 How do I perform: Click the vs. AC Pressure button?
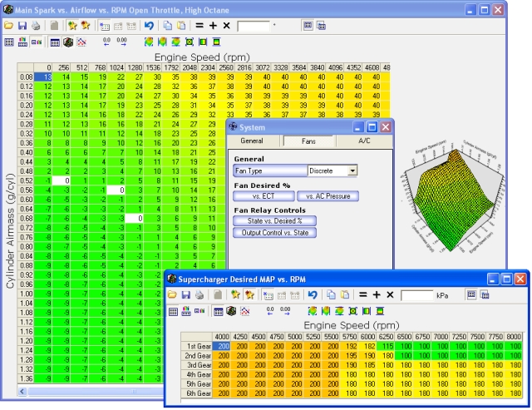328,196
